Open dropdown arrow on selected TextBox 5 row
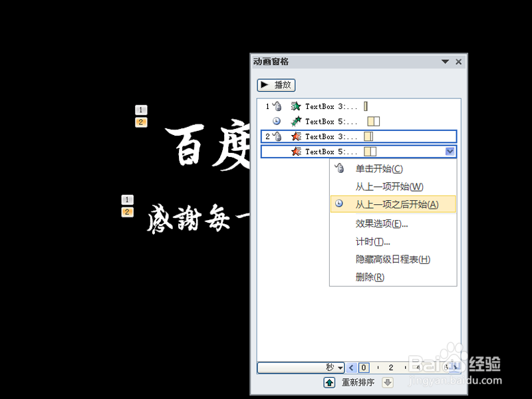532x399 pixels. click(x=450, y=152)
